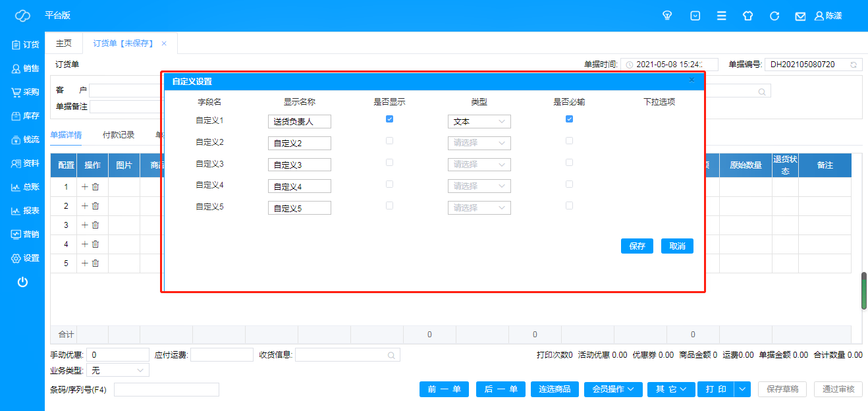Uncheck 是否必输 for 自定义1
Screen dimensions: 868x411
click(569, 119)
